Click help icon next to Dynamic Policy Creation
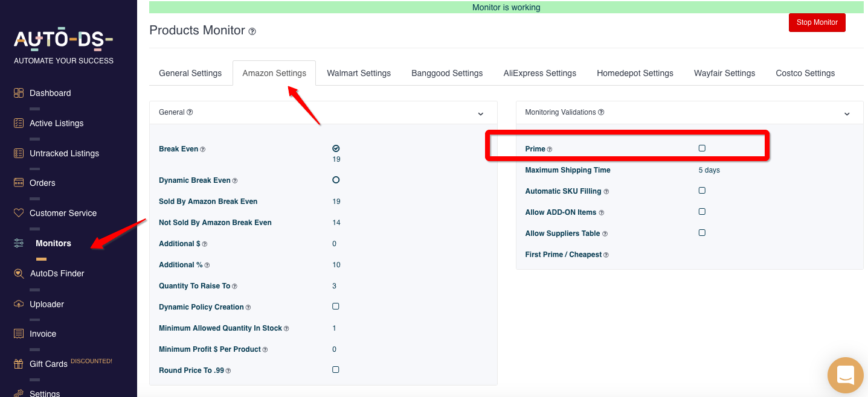This screenshot has height=397, width=868. 248,307
